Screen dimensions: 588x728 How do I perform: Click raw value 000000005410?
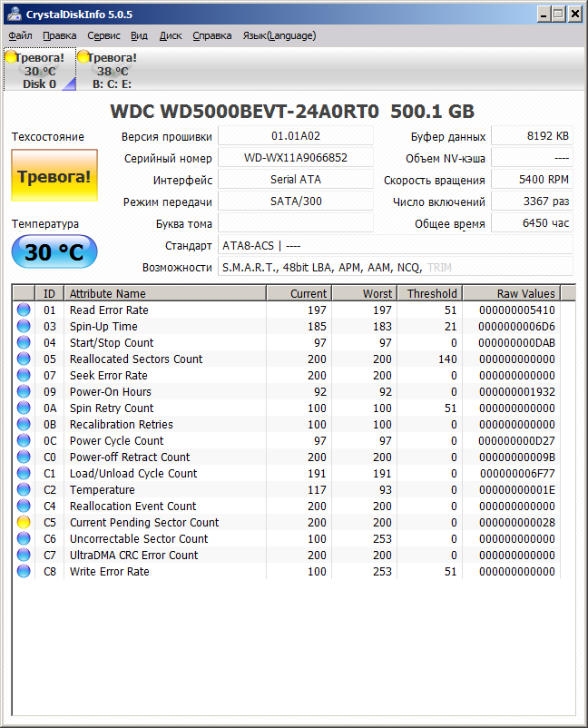(x=517, y=310)
